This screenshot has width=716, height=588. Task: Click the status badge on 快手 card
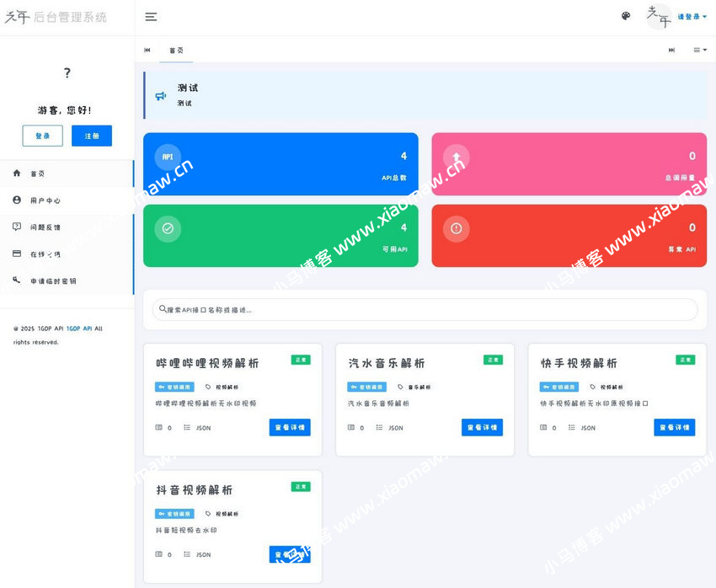click(x=686, y=360)
